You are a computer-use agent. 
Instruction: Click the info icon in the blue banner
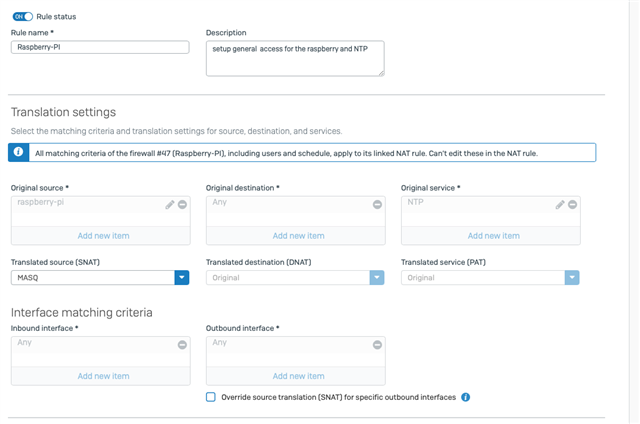(x=18, y=152)
